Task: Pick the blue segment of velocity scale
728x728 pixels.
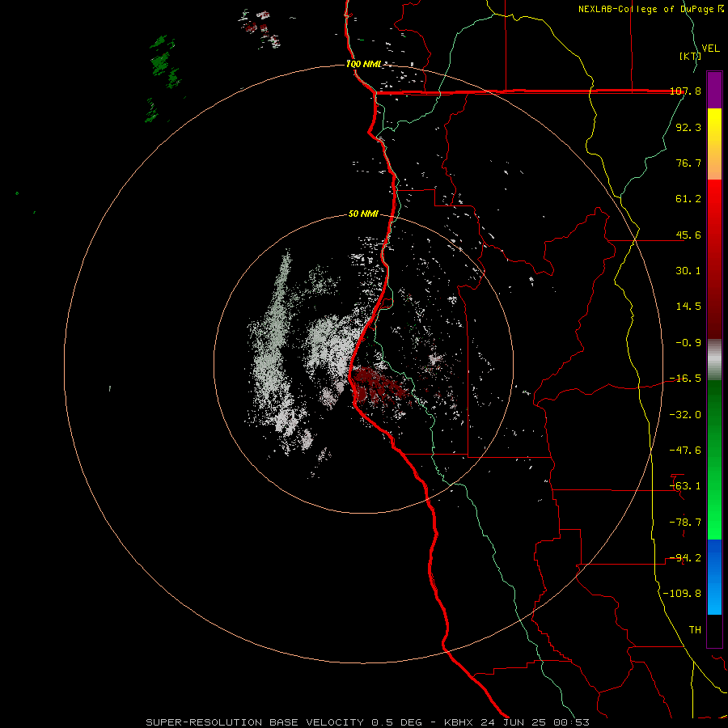Action: coord(714,577)
